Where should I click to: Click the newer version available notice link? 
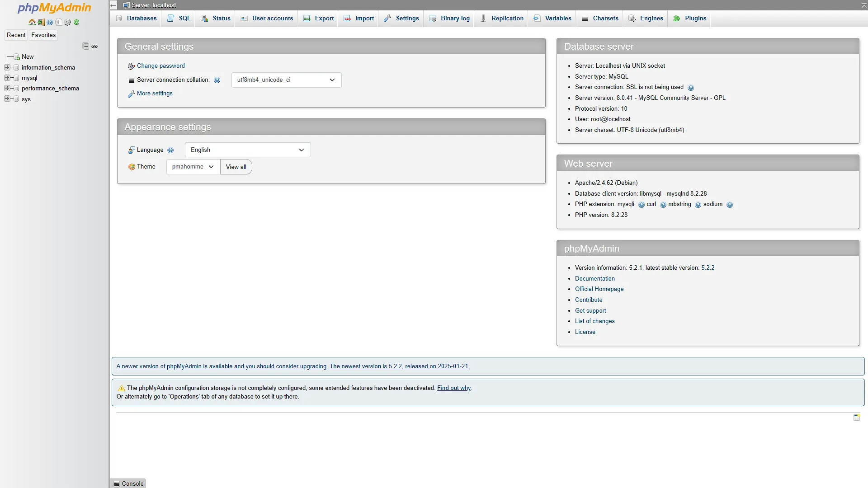pos(293,366)
